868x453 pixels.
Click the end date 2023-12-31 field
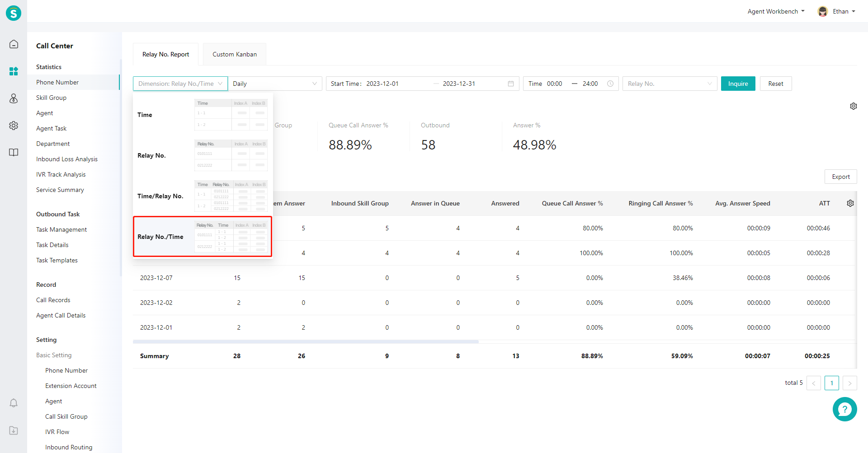pos(459,84)
